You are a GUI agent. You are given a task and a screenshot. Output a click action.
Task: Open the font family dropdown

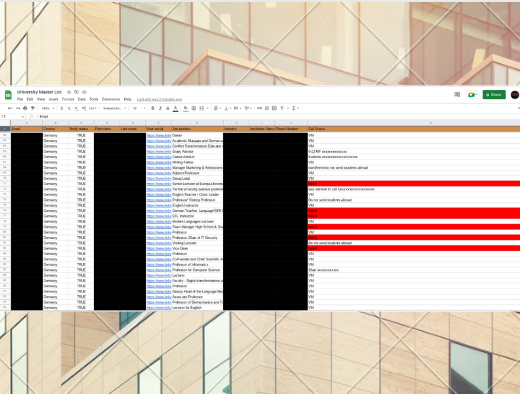[x=114, y=108]
